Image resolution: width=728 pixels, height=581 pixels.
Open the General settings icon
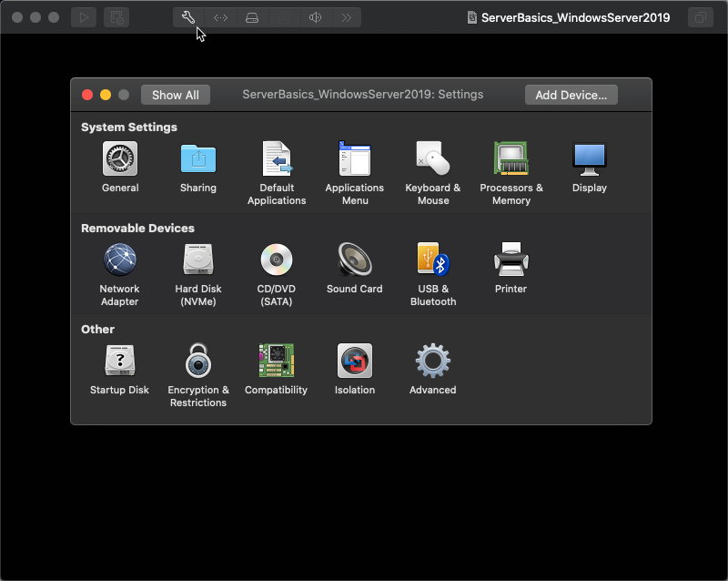120,159
